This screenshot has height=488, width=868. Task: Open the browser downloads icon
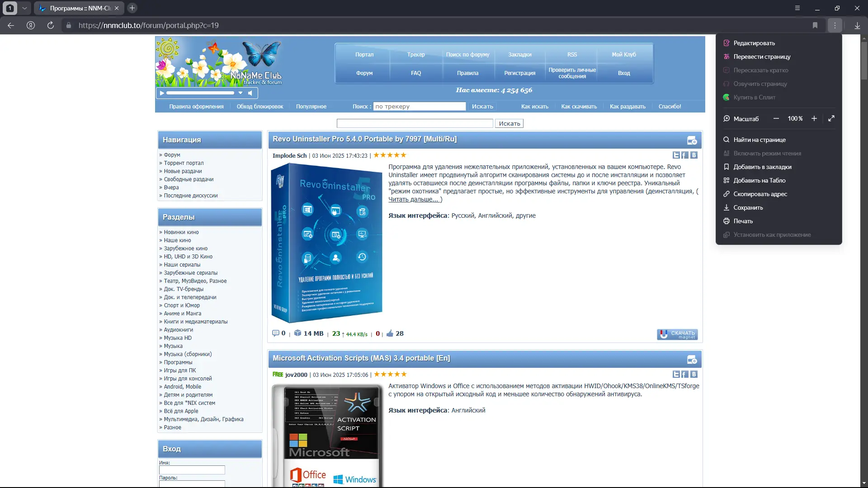[857, 25]
